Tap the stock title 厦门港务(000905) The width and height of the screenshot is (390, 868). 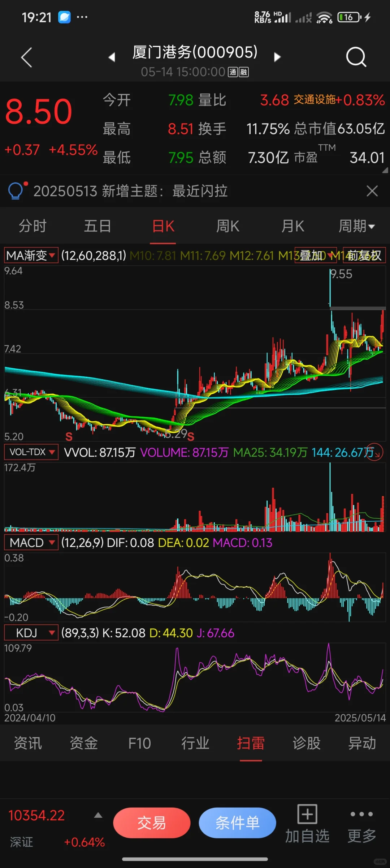[x=195, y=52]
